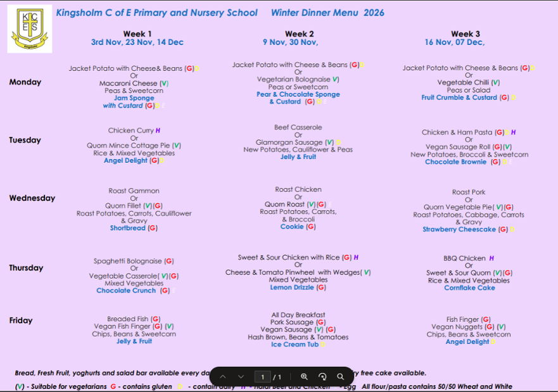Click the 'Thursday' row label

[x=26, y=268]
